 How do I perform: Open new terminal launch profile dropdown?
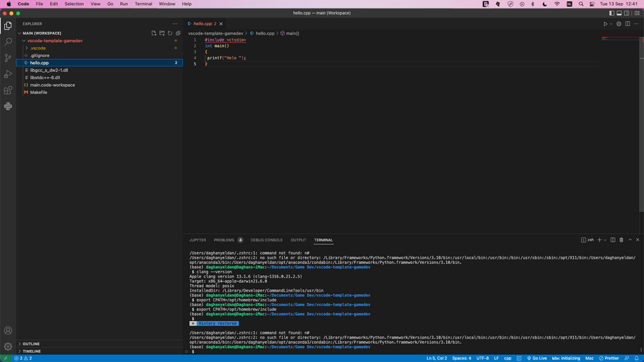point(605,239)
